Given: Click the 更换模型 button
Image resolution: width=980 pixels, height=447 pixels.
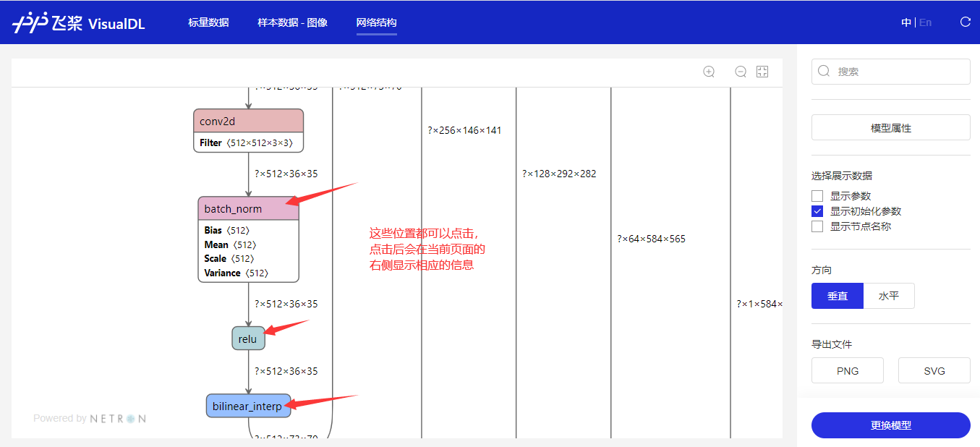Looking at the screenshot, I should click(x=890, y=425).
